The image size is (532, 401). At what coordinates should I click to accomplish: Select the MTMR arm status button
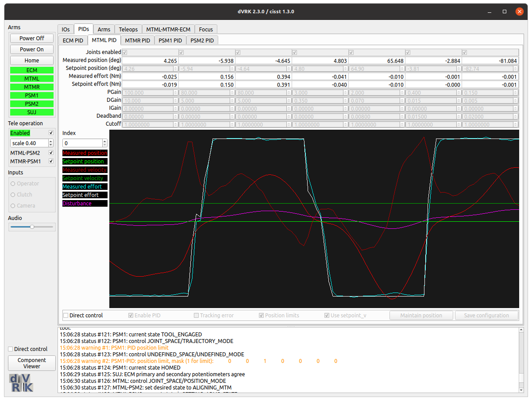click(x=32, y=87)
